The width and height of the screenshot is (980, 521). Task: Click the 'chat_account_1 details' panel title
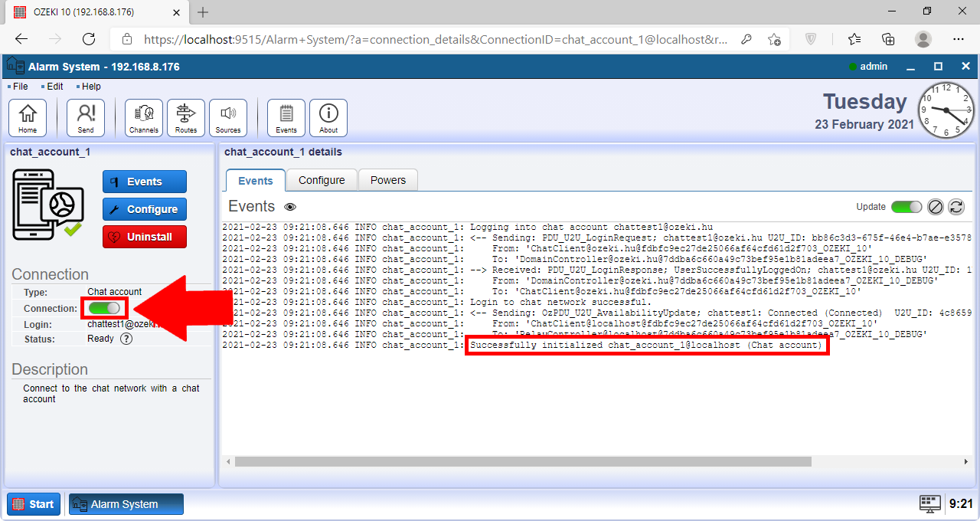283,152
